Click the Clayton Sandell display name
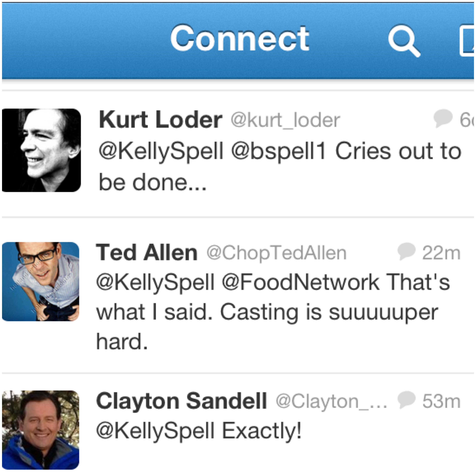Viewport: 476px width, 476px height. 182,401
